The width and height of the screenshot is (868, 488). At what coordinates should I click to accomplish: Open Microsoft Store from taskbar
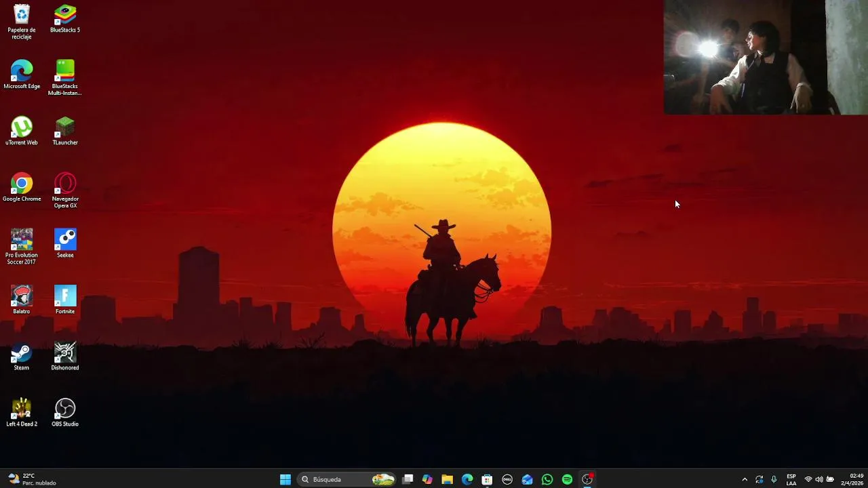click(487, 479)
